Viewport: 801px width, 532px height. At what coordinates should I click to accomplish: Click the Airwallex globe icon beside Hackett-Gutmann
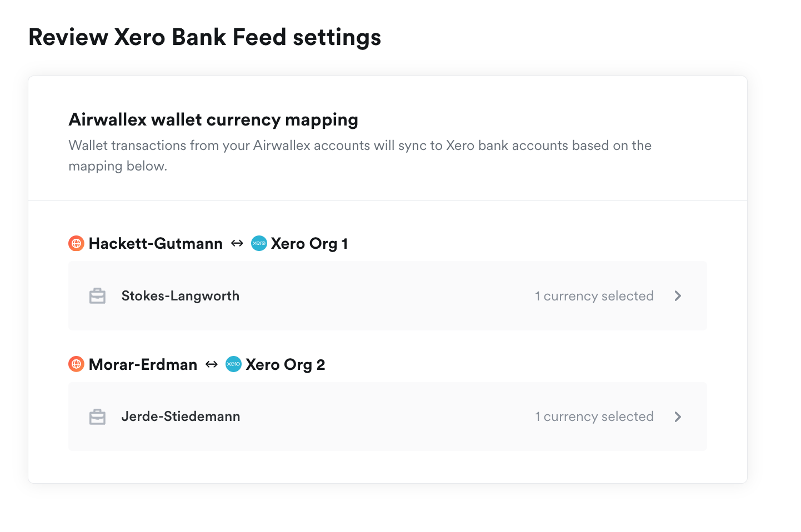(x=76, y=243)
